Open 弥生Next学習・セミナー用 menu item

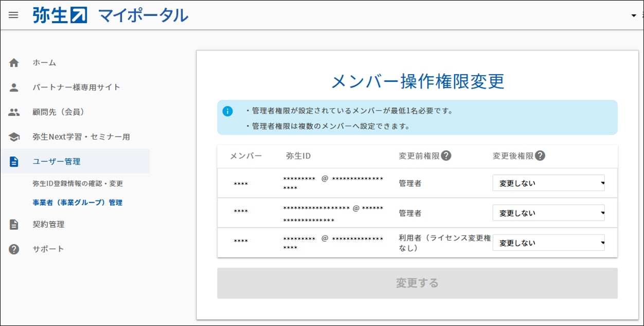tap(81, 137)
